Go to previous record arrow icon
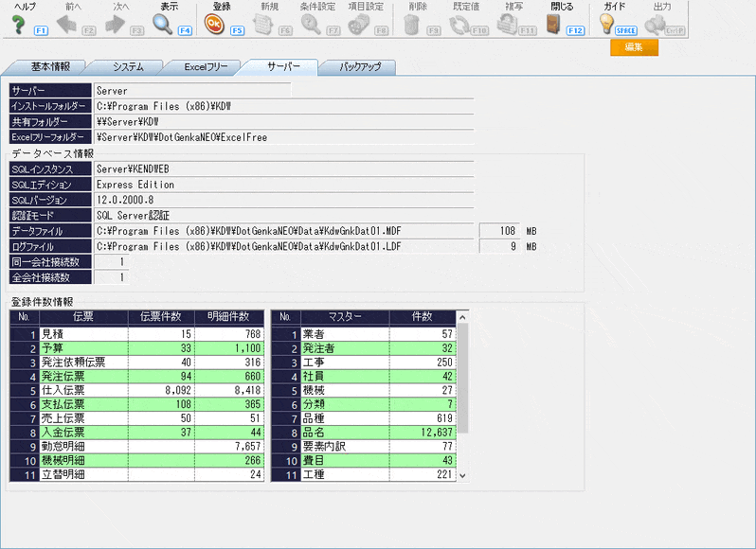 (x=66, y=24)
